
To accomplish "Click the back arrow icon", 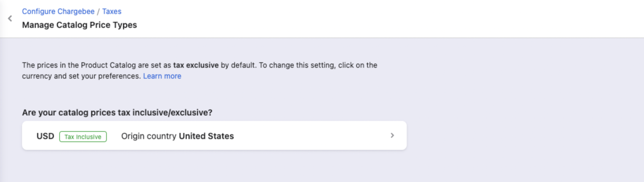I will 10,19.
